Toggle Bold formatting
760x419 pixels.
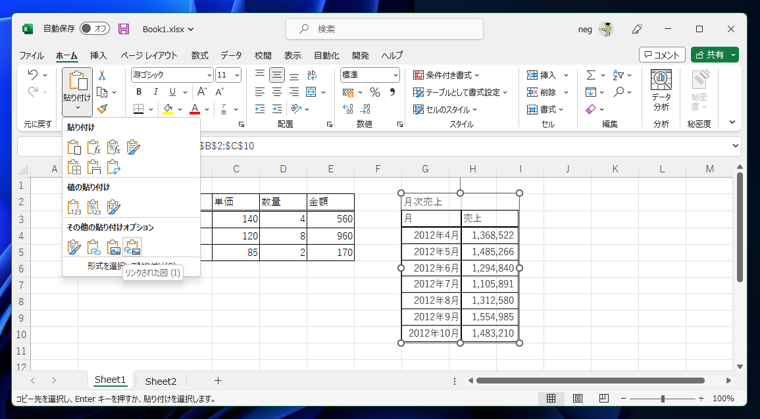139,92
